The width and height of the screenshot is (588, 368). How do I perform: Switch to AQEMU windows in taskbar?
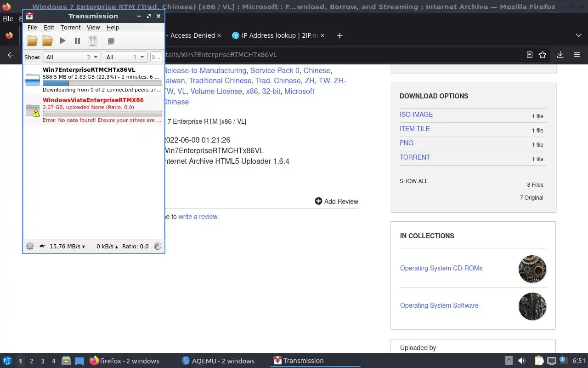218,361
